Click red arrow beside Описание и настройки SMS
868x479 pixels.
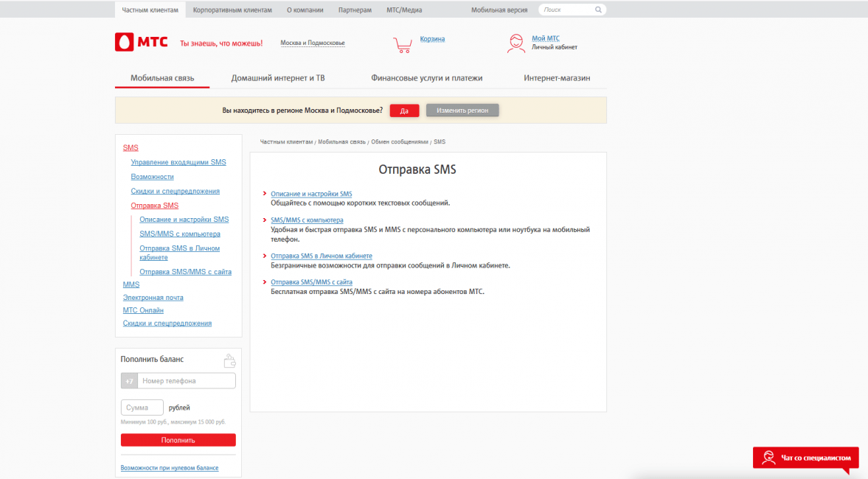tap(265, 194)
